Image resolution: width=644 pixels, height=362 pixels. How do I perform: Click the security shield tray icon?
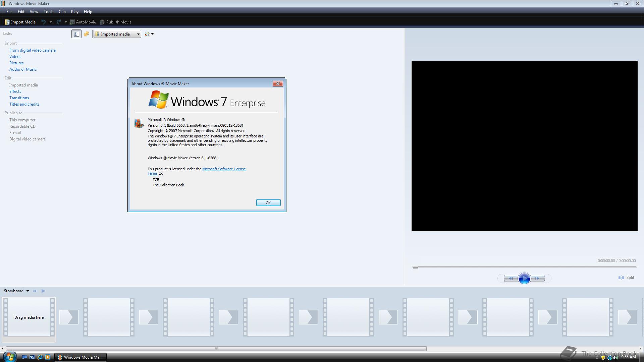click(x=603, y=358)
